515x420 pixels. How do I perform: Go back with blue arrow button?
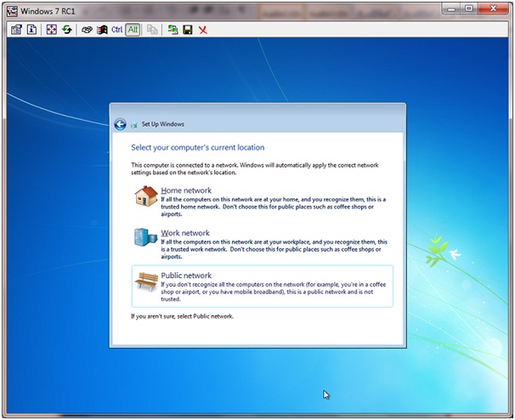pyautogui.click(x=120, y=124)
